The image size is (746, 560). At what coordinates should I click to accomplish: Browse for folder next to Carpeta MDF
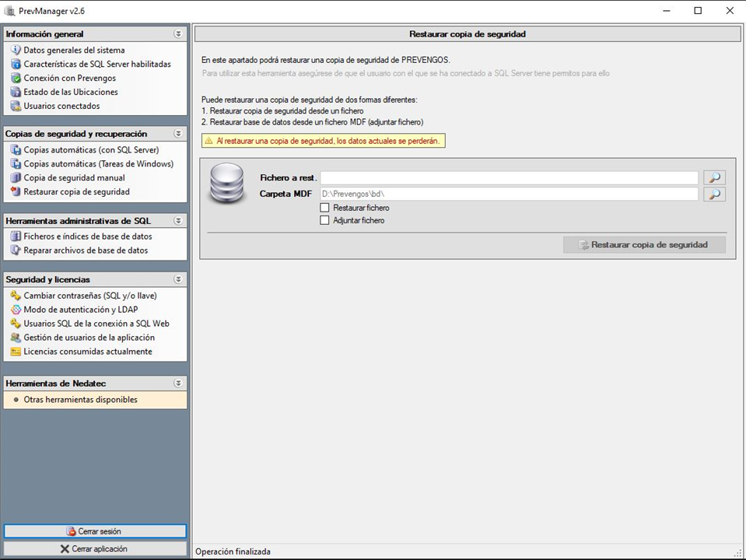pos(714,194)
